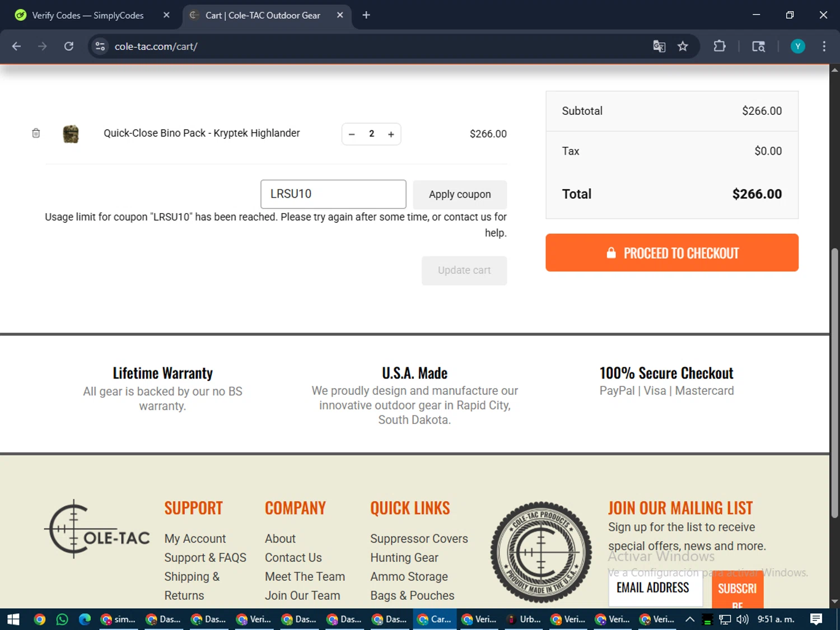This screenshot has height=630, width=840.
Task: Click the EMAIL ADDRESS mailing list field
Action: pos(655,588)
